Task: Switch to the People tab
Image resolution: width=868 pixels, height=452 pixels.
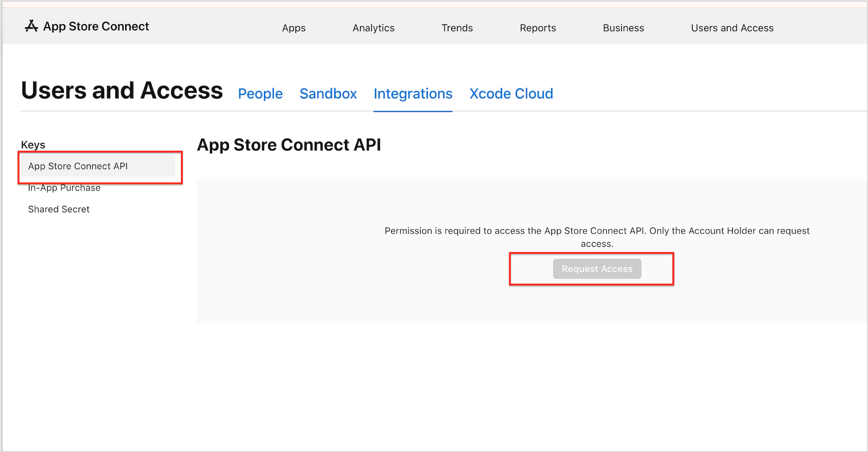Action: (260, 94)
